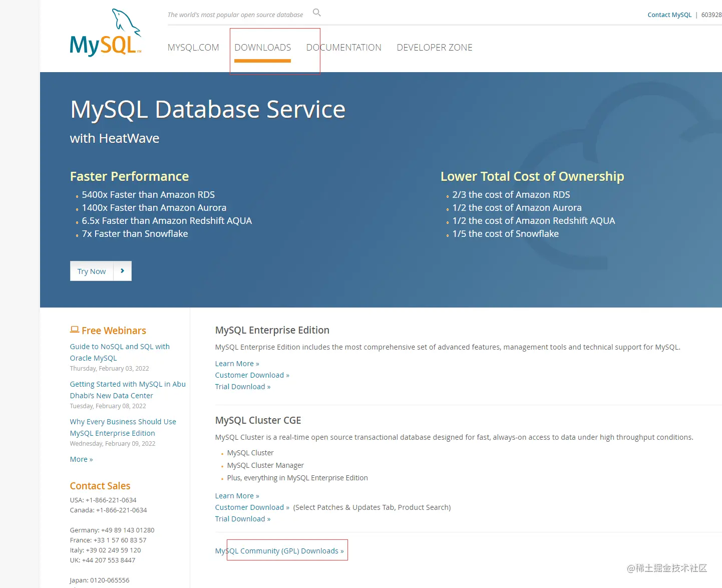Click the Free Webinars heading
Viewport: 722px width, 588px height.
pyautogui.click(x=114, y=331)
